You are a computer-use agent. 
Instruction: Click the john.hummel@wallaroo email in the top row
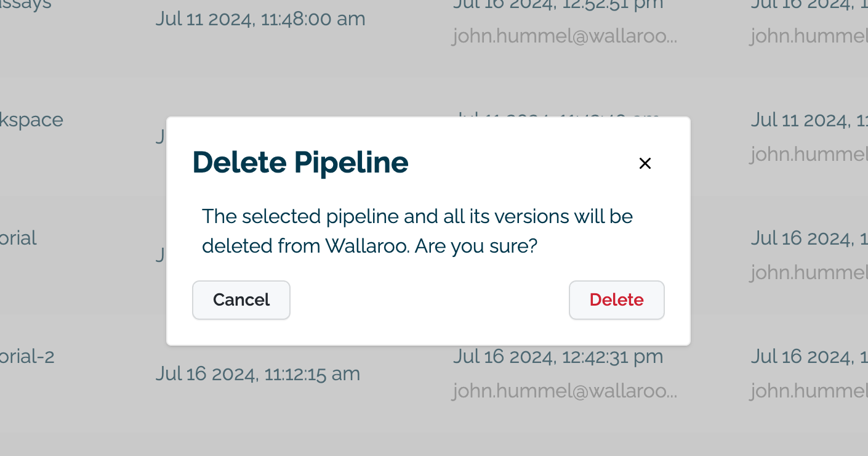coord(564,36)
